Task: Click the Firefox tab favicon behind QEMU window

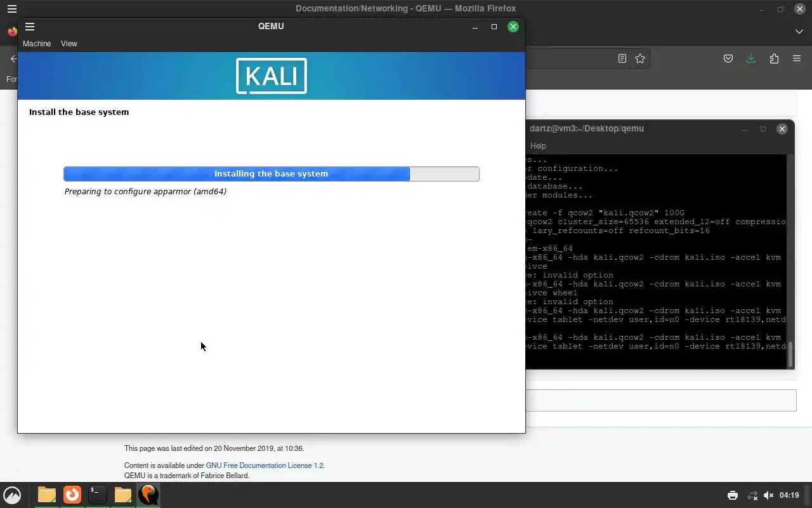Action: pyautogui.click(x=12, y=31)
